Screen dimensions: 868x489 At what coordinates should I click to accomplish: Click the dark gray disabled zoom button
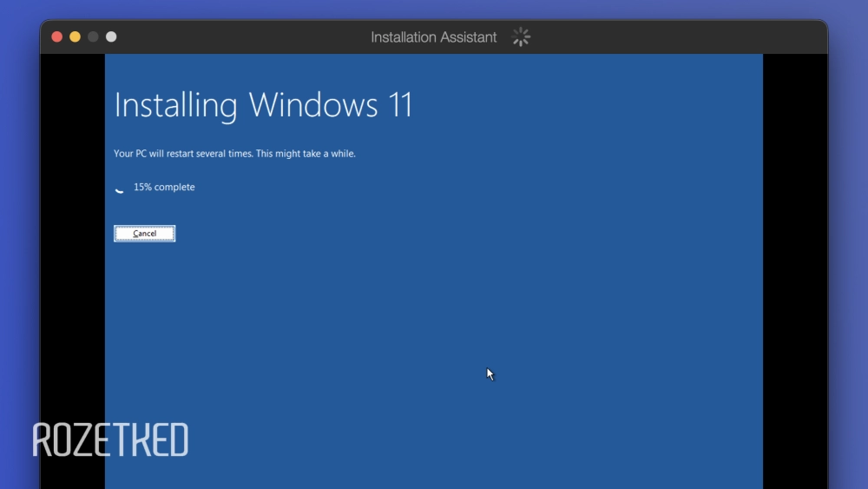pos(93,36)
